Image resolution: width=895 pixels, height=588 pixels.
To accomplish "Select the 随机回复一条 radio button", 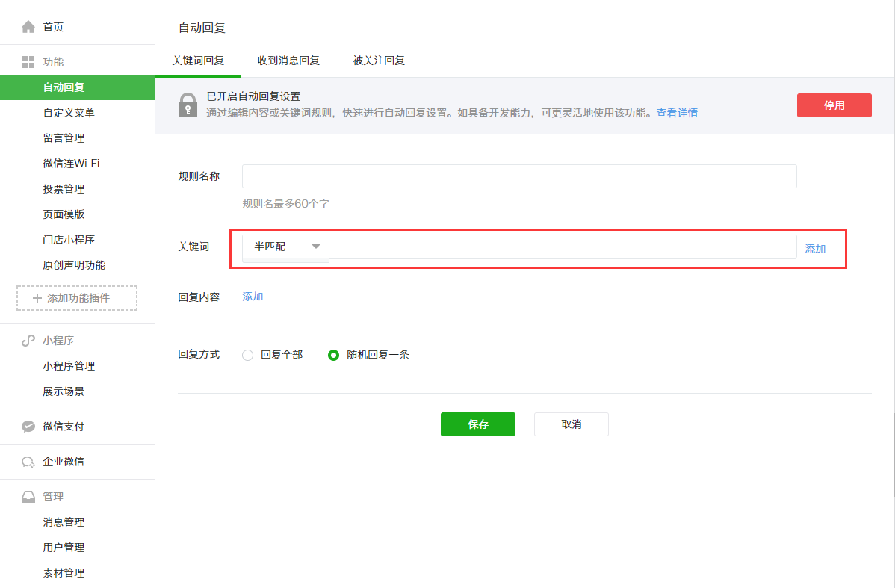I will pyautogui.click(x=333, y=355).
